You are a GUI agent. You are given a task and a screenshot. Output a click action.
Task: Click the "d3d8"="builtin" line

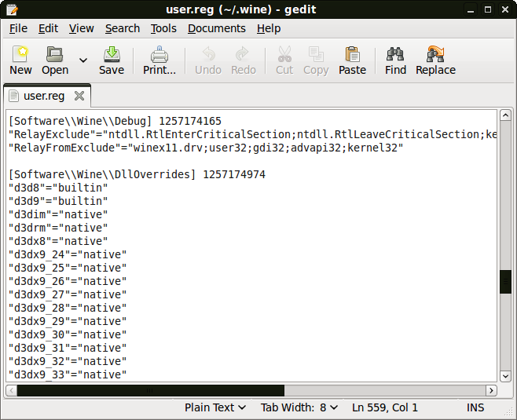point(58,188)
